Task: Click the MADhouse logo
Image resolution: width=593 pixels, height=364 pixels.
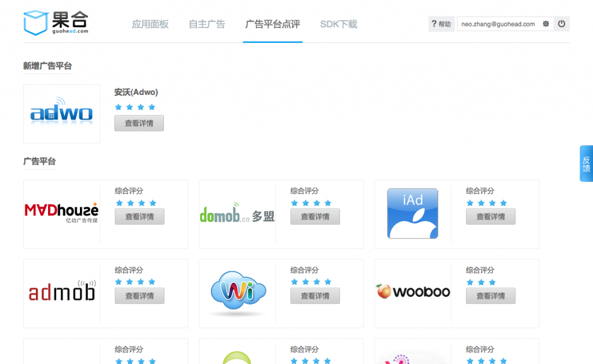Action: pos(61,214)
